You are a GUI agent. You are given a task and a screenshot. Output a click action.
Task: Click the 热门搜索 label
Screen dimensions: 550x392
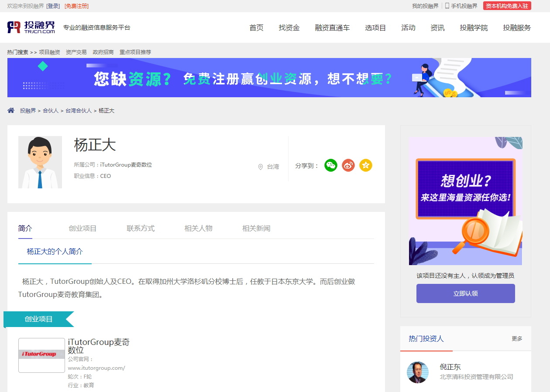click(18, 52)
